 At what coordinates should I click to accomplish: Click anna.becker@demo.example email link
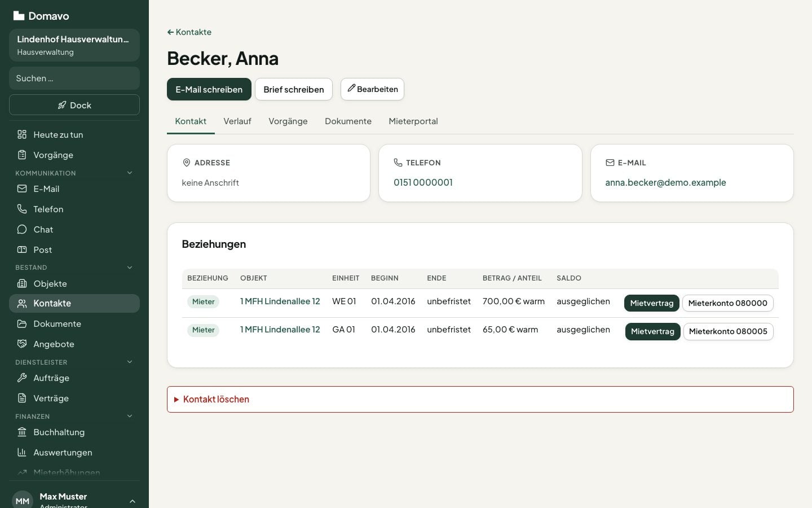(665, 182)
